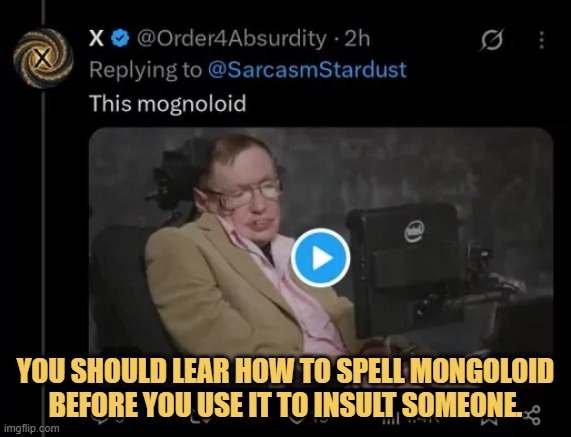Click the post text "This mognoloid"
571x437 pixels.
pyautogui.click(x=168, y=103)
